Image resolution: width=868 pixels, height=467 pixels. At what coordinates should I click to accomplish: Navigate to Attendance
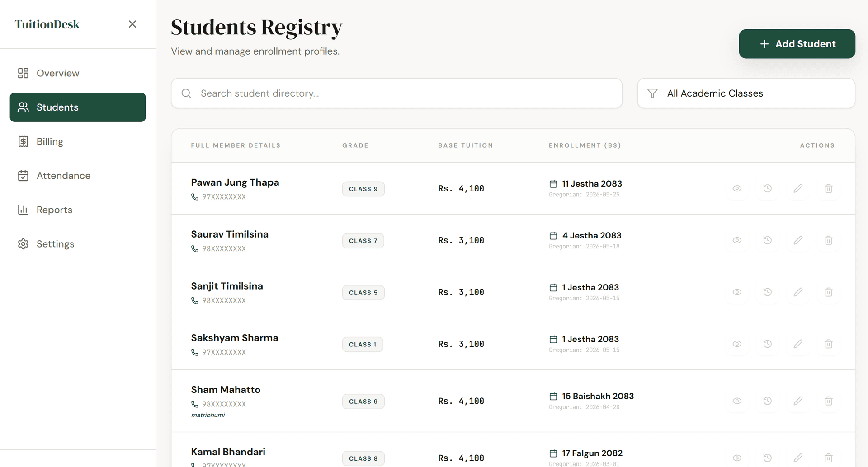(x=78, y=176)
